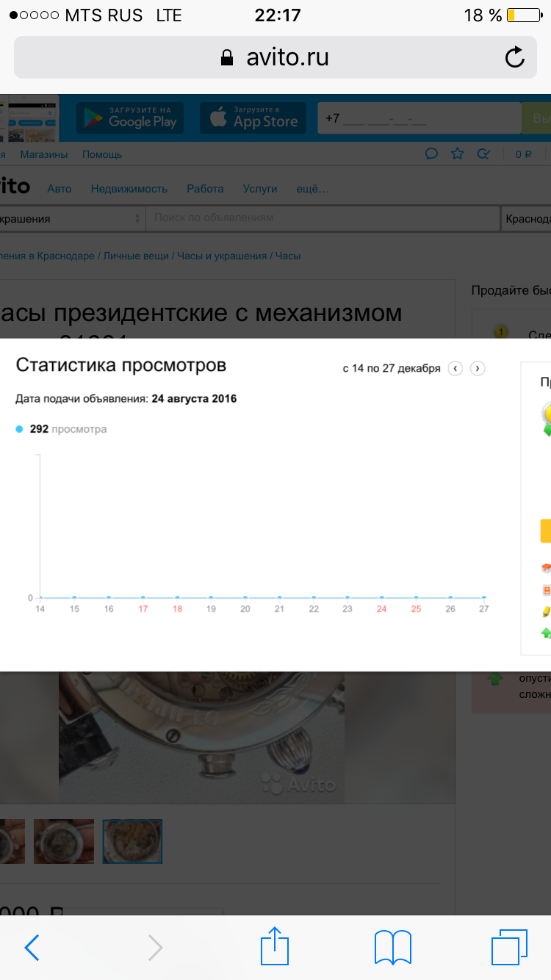Open the Safari share sheet
Screen dimensions: 551x980
click(275, 946)
